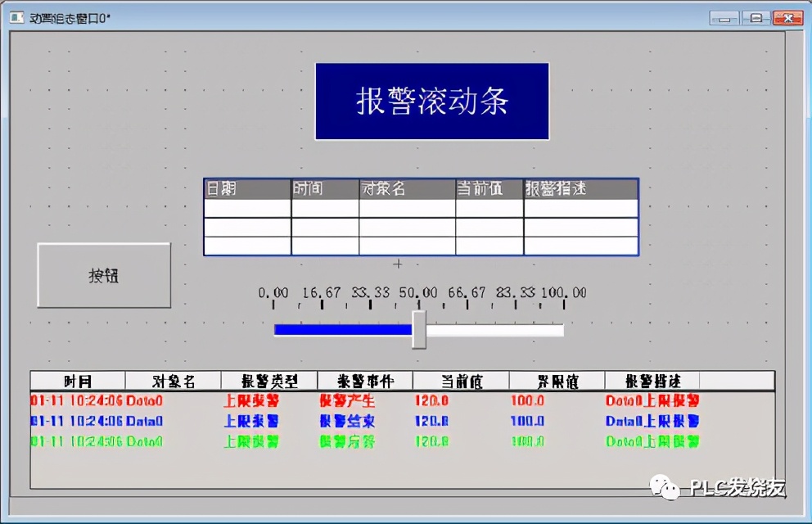812x524 pixels.
Task: Minimize the 动画组态窗口0 window
Action: (x=724, y=19)
